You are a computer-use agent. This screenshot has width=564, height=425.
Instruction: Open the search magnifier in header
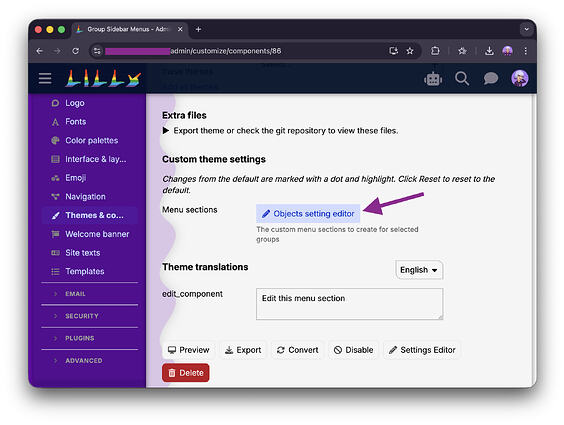[x=462, y=78]
